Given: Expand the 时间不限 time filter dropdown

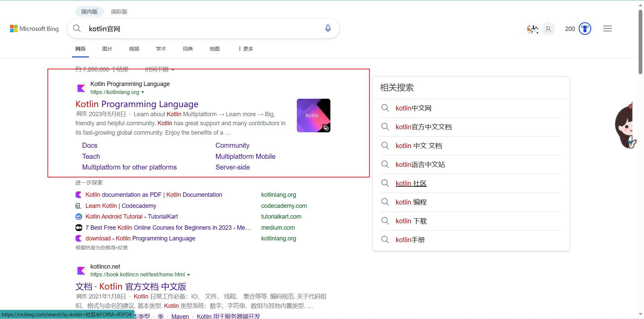Looking at the screenshot, I should (x=159, y=70).
